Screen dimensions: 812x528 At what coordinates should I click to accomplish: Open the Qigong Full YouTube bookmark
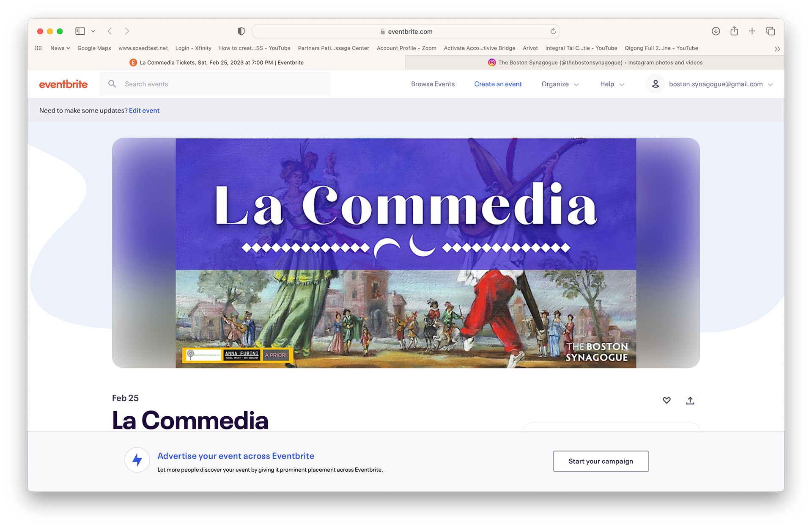tap(661, 48)
